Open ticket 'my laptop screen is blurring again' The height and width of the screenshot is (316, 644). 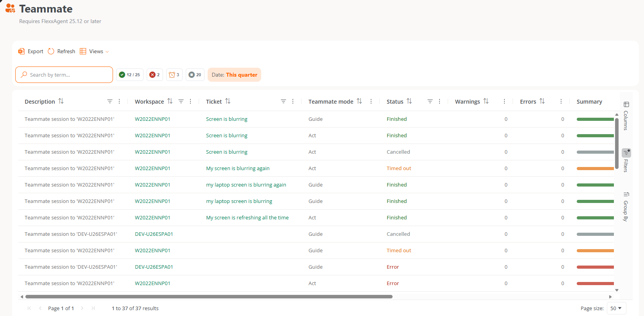click(246, 185)
